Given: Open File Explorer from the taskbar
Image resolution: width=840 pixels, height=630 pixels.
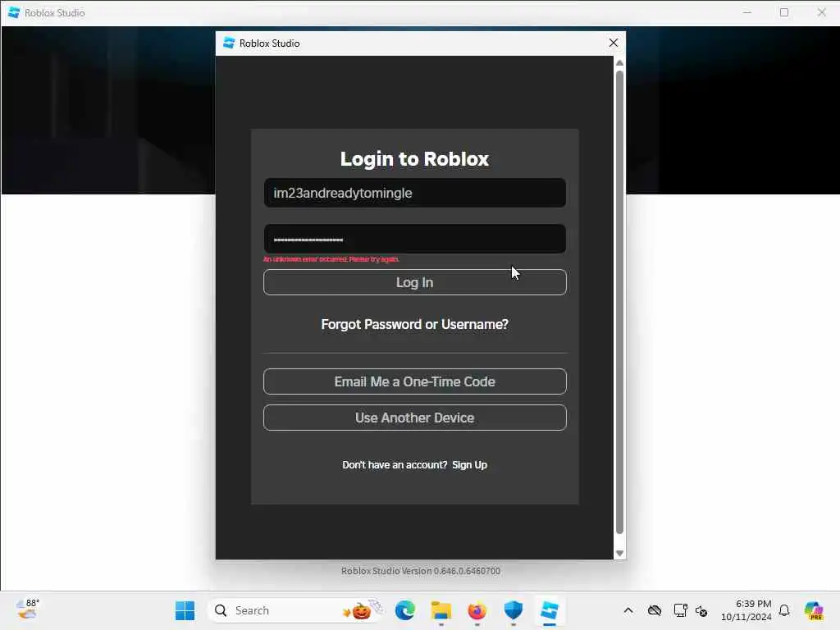Looking at the screenshot, I should pos(441,610).
